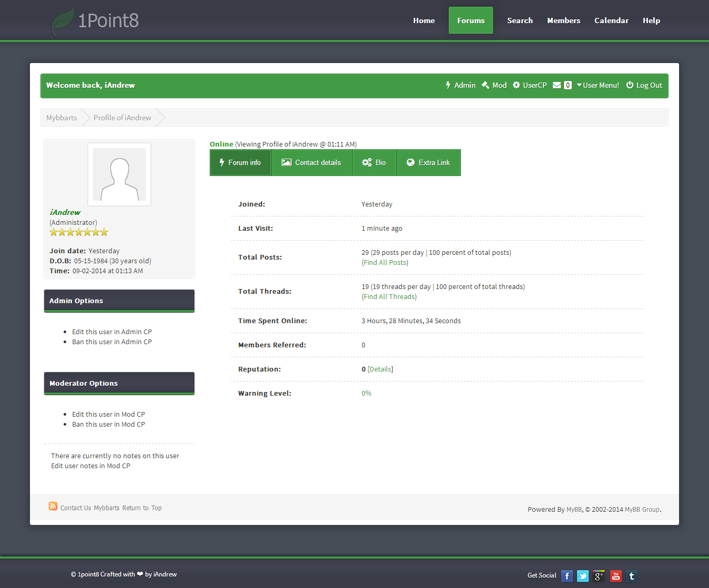Click the 1Point8 leaf logo
The image size is (709, 588).
tap(63, 22)
